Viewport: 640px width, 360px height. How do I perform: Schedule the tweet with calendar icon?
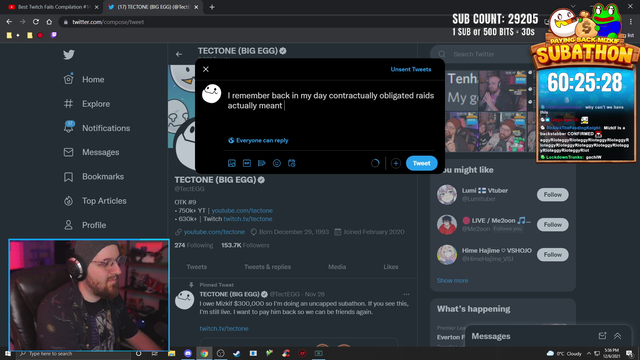point(291,163)
